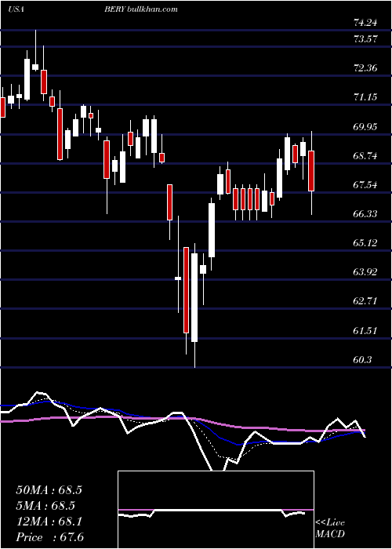Click the bullkhan.com watermark text

pyautogui.click(x=151, y=9)
